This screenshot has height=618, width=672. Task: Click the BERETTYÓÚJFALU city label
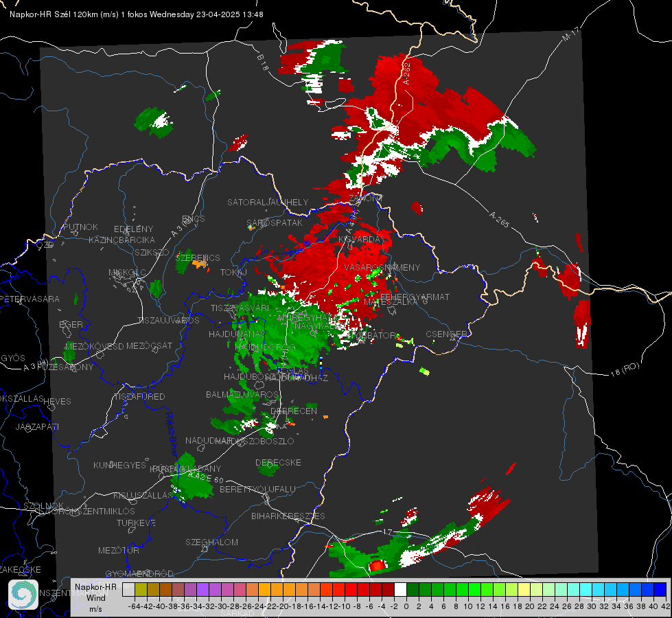coord(257,489)
